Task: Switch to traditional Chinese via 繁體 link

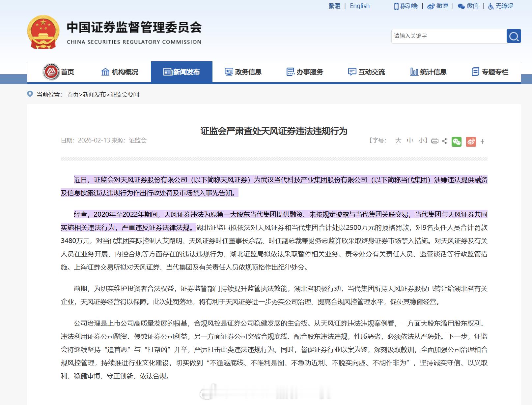Action: pyautogui.click(x=334, y=6)
